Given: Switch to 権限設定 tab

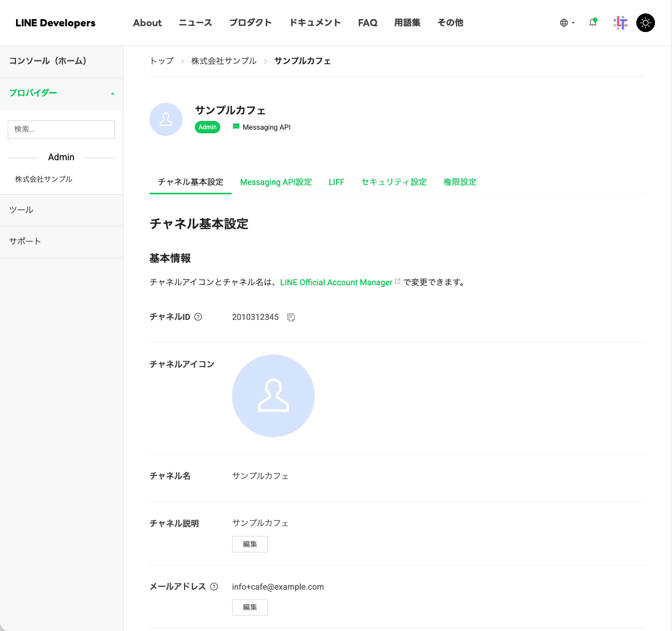Looking at the screenshot, I should click(460, 182).
